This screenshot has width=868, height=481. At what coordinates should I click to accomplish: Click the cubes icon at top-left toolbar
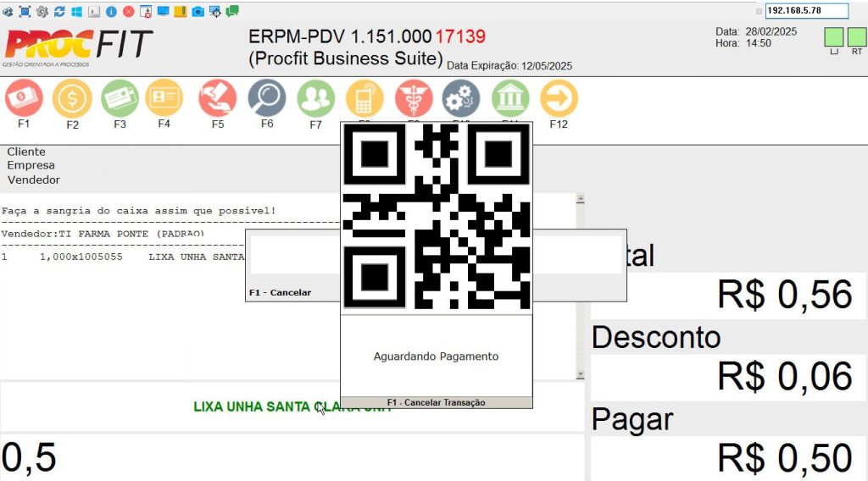[x=8, y=11]
